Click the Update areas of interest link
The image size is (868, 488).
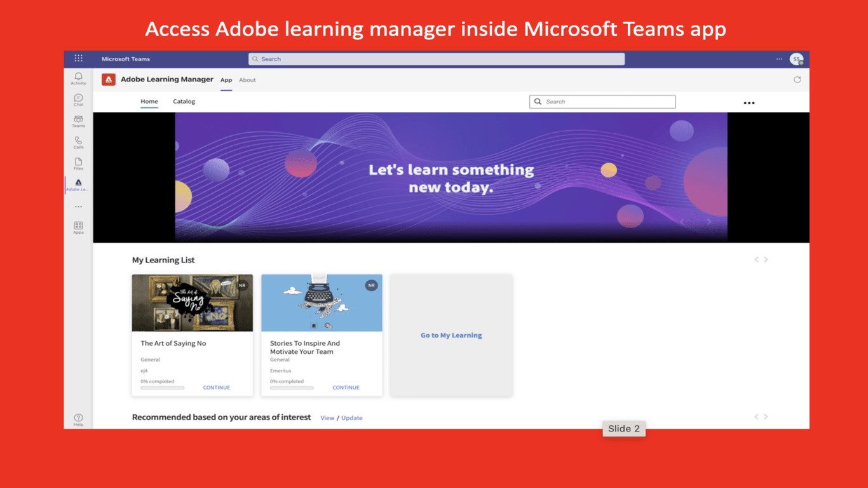(x=352, y=418)
